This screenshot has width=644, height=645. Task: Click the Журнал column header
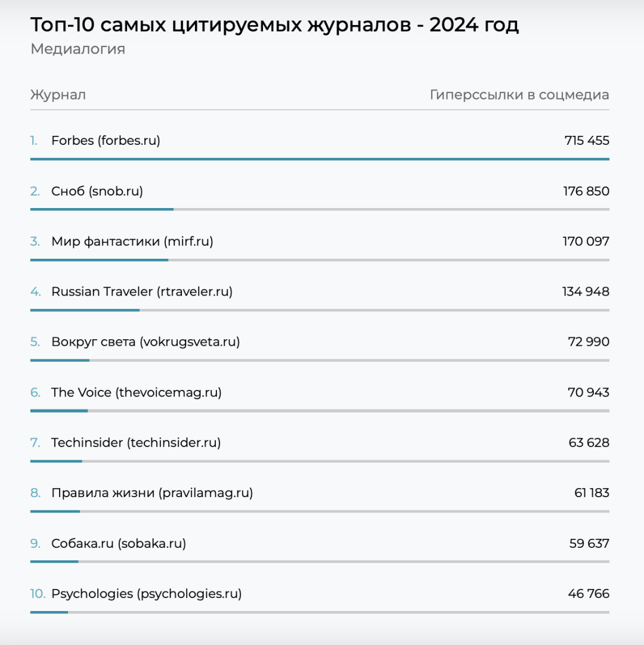[x=58, y=95]
